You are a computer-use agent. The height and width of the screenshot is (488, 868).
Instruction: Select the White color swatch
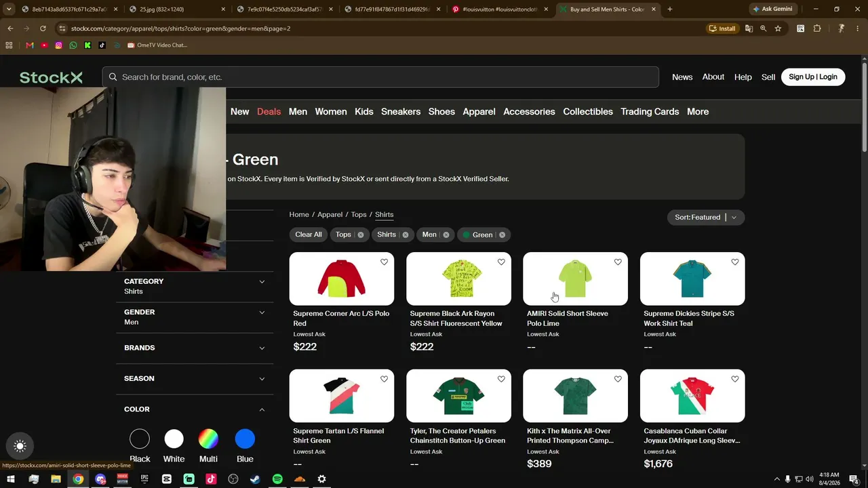click(x=174, y=439)
